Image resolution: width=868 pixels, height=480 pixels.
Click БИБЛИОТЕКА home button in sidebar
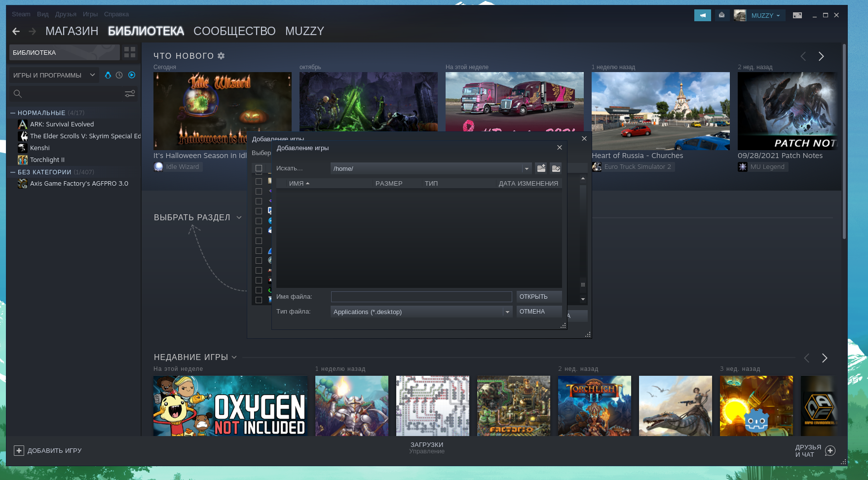(65, 52)
